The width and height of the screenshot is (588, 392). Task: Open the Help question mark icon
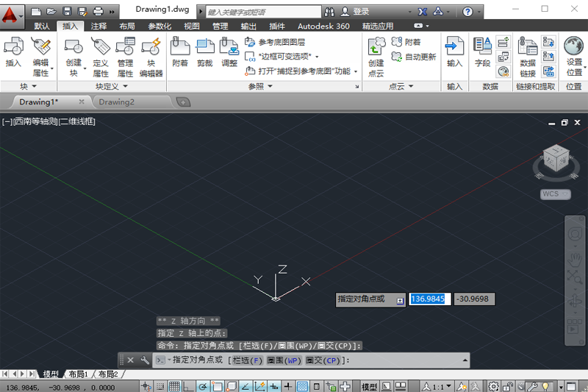point(467,12)
